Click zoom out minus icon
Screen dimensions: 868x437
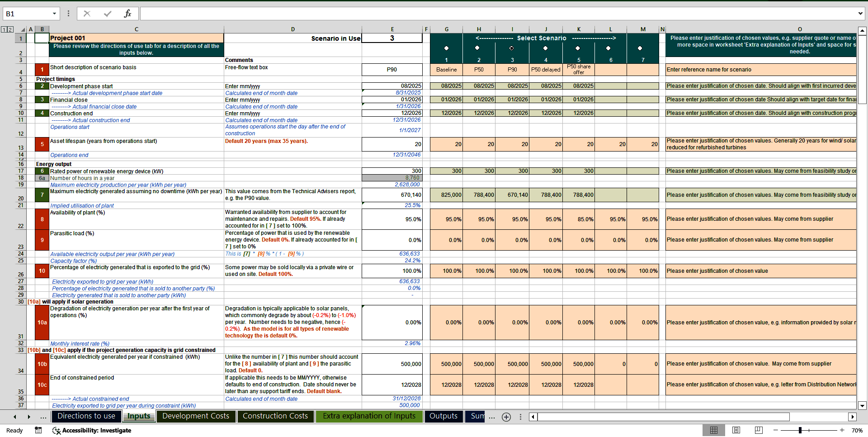coord(776,430)
